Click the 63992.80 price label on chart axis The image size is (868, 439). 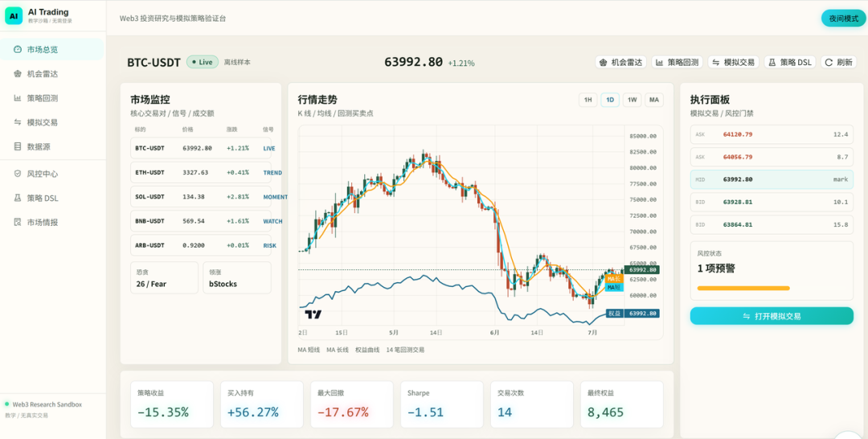[641, 269]
